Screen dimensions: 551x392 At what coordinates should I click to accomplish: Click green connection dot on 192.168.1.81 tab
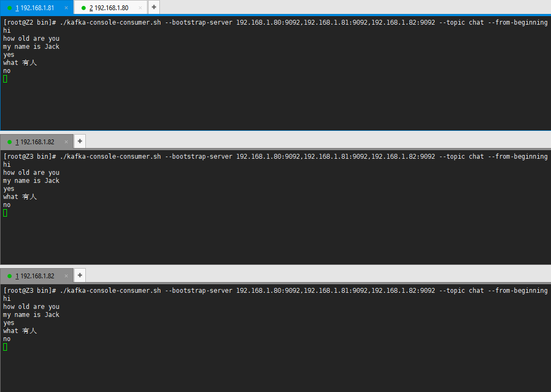coord(10,8)
